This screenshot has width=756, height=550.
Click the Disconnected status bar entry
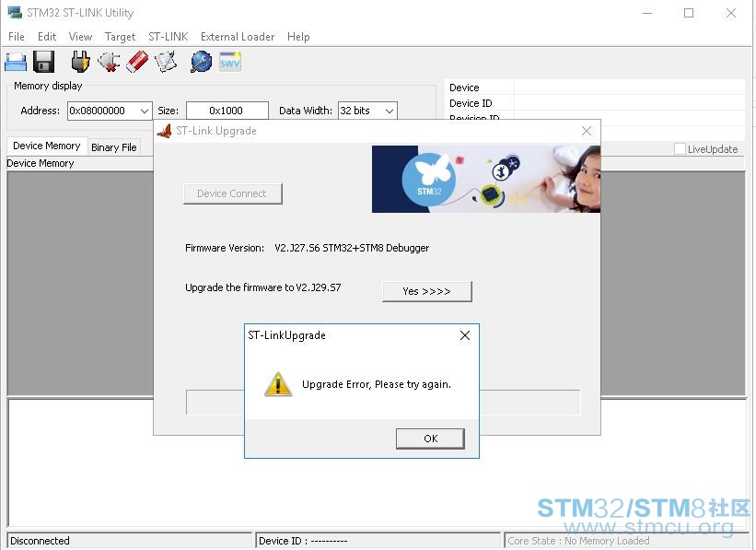(x=130, y=541)
